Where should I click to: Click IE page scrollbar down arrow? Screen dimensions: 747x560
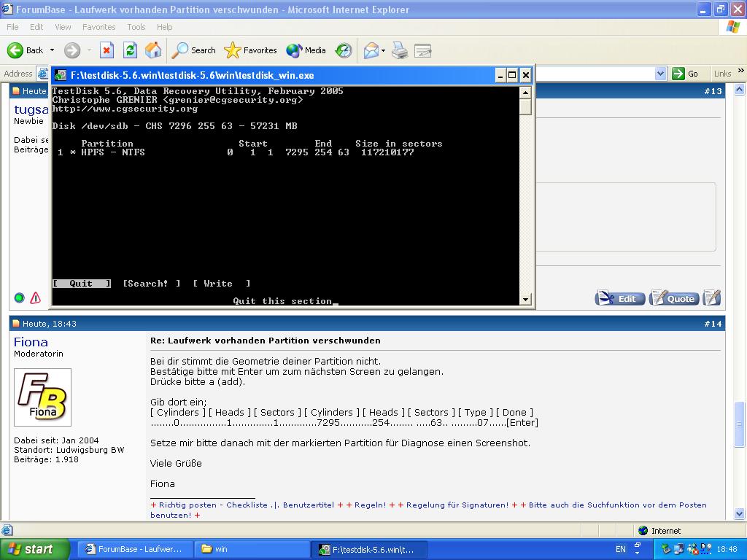(740, 513)
